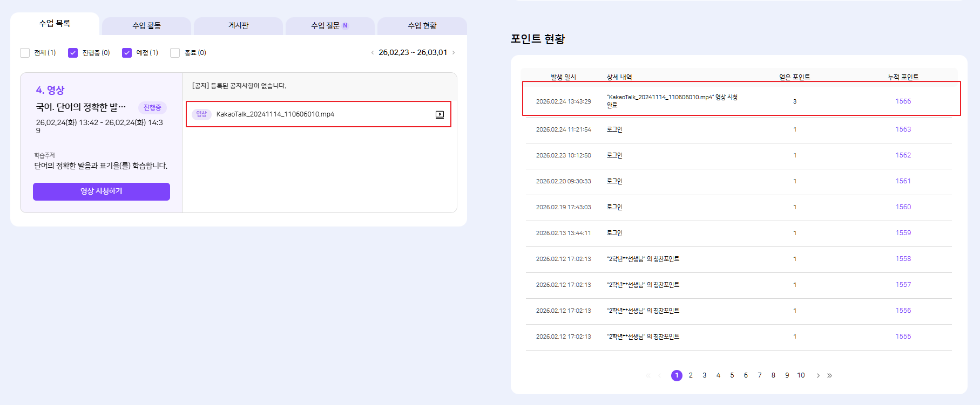Open the 게시판 tab
The image size is (980, 405).
238,26
